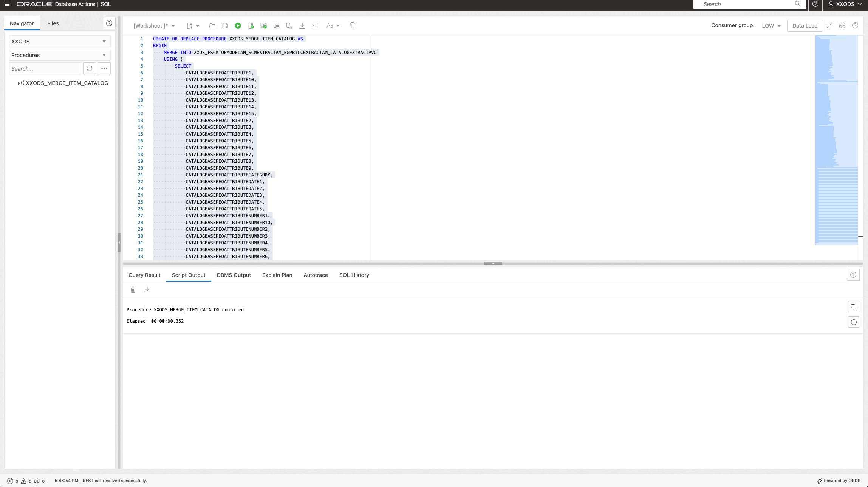
Task: Run the statement with the green Run button
Action: [x=238, y=25]
